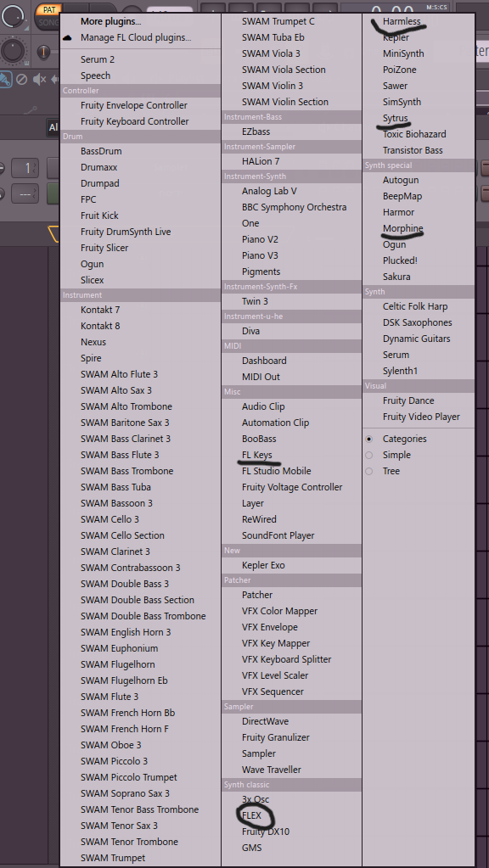Add Automation Clip channel

pos(275,423)
